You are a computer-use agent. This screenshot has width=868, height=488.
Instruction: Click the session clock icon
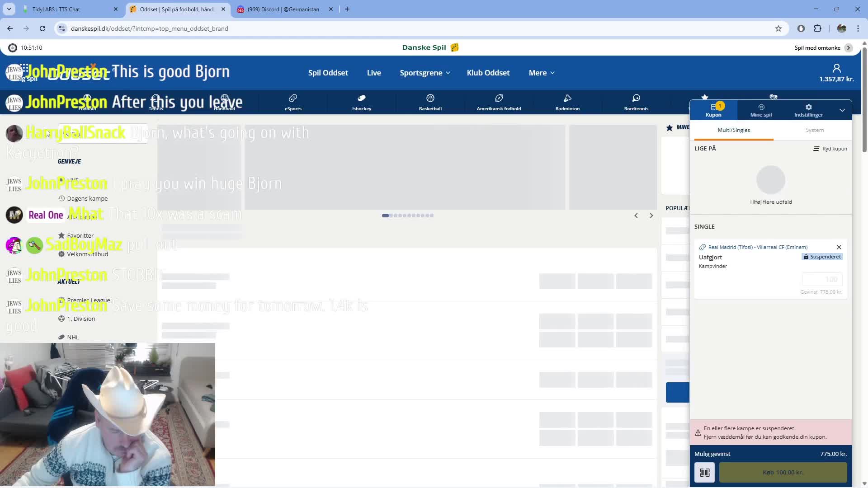(x=13, y=47)
